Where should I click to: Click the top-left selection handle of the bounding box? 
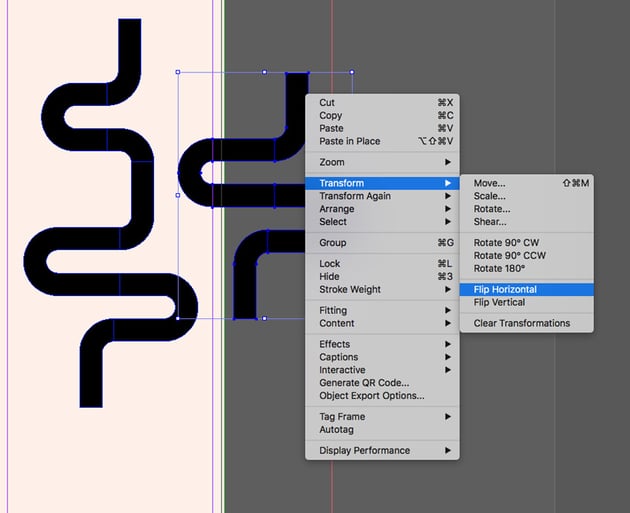[178, 72]
